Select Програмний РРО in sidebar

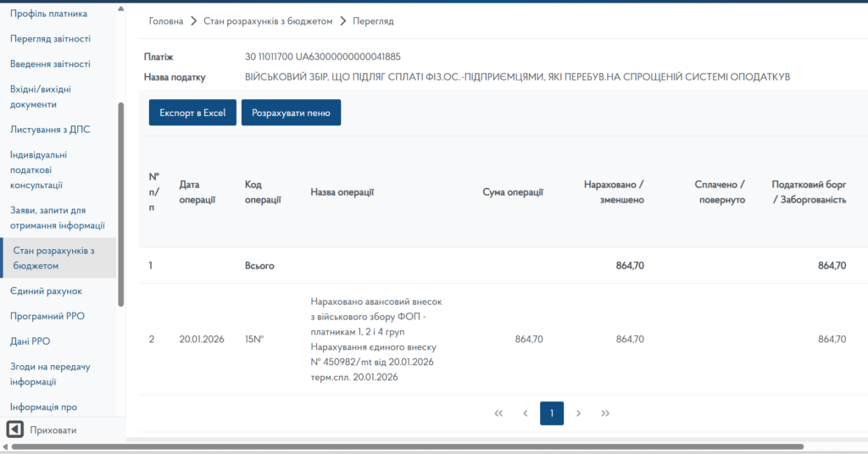(47, 317)
